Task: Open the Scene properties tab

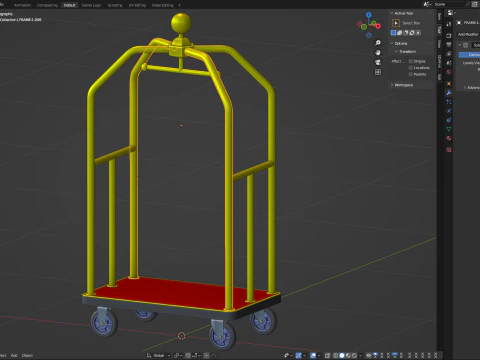Action: pos(449,63)
